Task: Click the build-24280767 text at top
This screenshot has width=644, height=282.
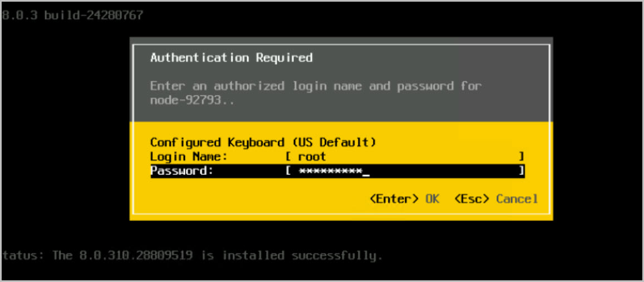Action: (x=94, y=15)
